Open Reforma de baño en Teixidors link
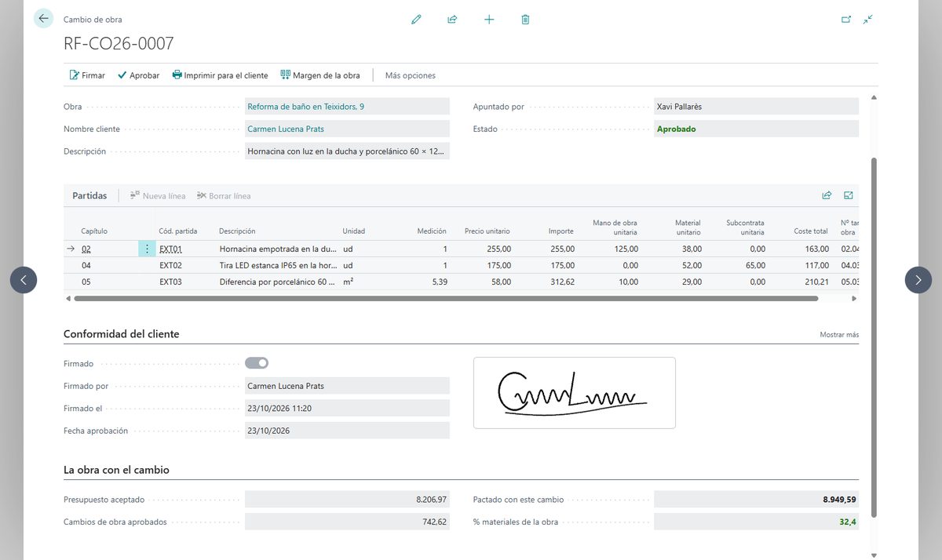Screen dimensions: 942x560 pos(305,107)
